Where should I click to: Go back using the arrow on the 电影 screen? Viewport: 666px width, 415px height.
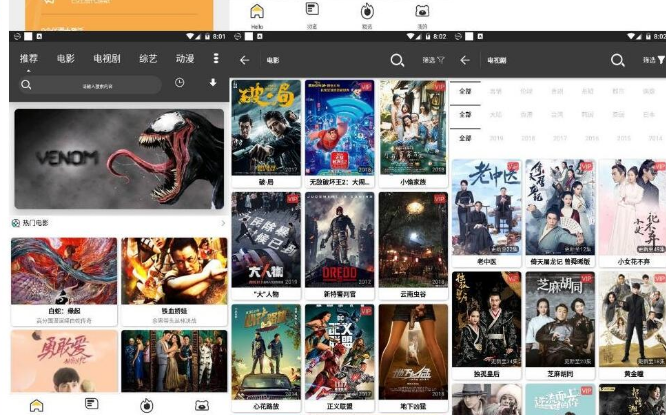coord(245,60)
